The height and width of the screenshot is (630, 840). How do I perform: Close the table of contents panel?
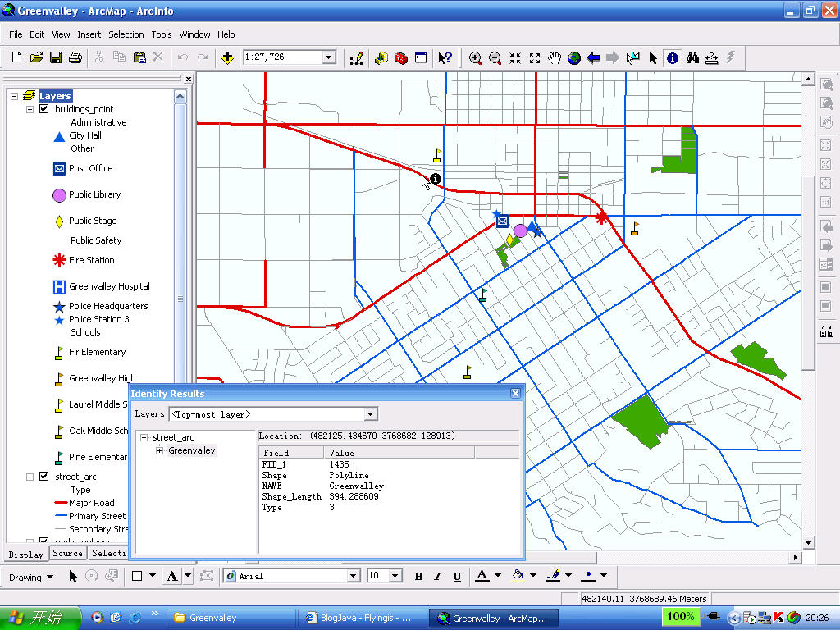click(189, 80)
